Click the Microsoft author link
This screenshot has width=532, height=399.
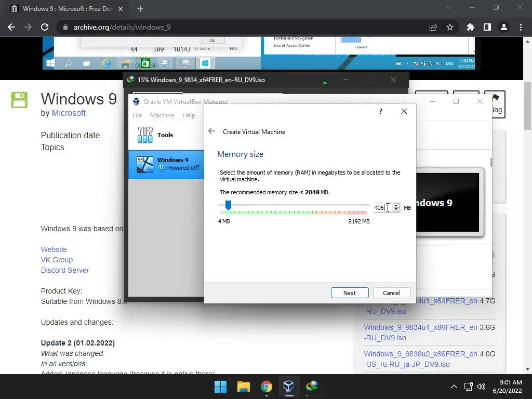(69, 113)
